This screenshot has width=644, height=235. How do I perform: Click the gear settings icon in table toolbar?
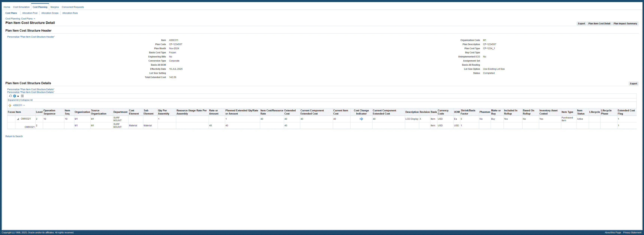pyautogui.click(x=14, y=96)
